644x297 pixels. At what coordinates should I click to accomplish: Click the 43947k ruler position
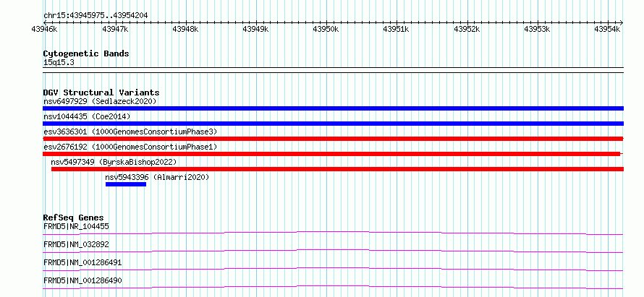pos(115,29)
